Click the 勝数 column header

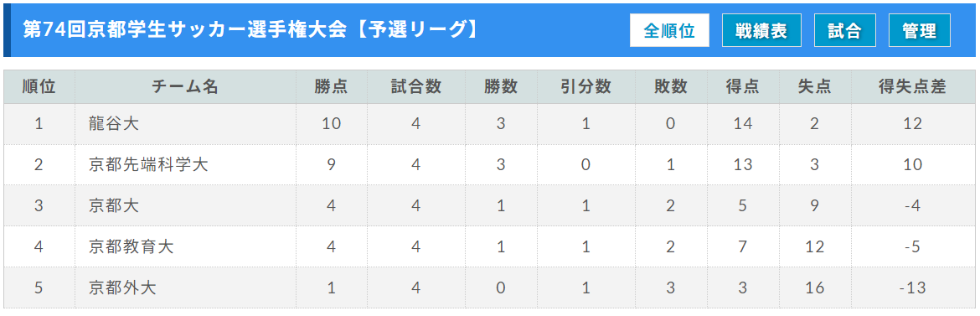pyautogui.click(x=501, y=87)
